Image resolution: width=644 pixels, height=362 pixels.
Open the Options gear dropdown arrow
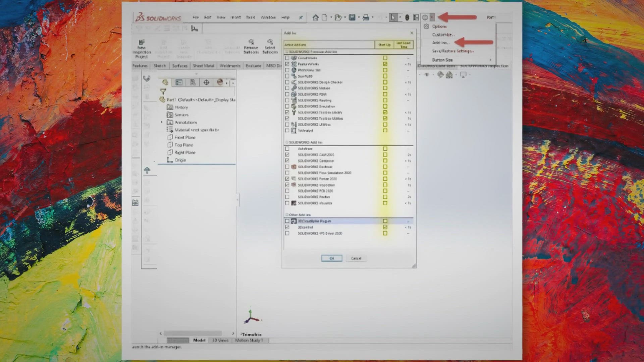[432, 17]
